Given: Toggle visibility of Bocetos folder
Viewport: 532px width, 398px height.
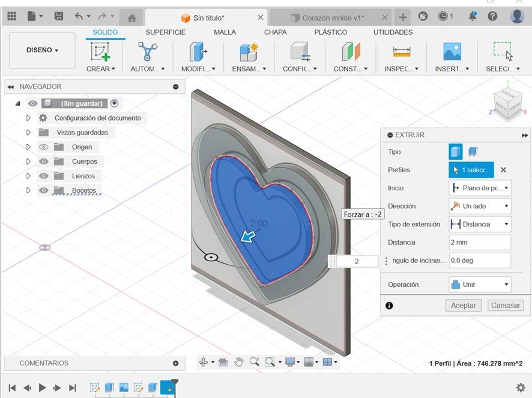Looking at the screenshot, I should (x=43, y=190).
